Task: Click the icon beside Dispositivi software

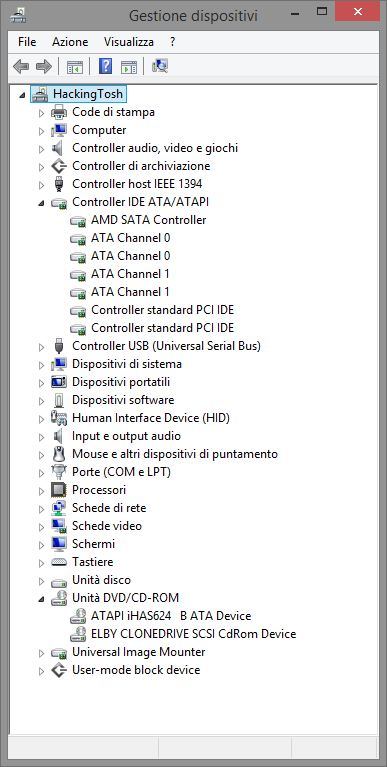Action: (59, 400)
